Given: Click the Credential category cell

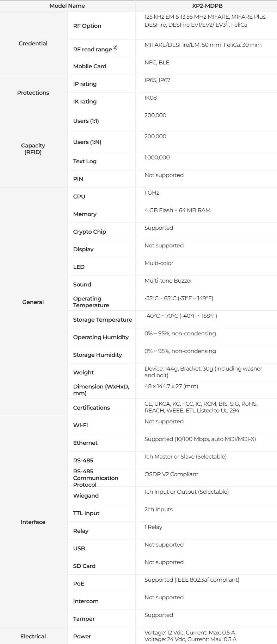Looking at the screenshot, I should 33,44.
